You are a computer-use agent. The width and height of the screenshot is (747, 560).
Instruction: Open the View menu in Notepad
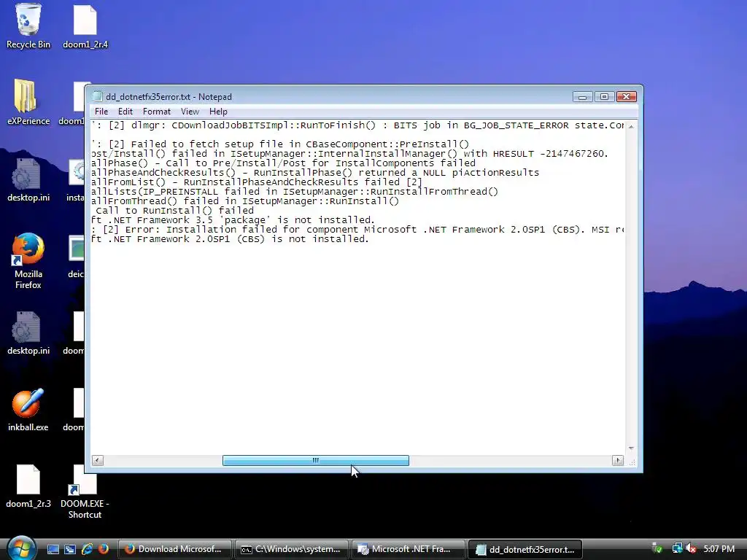[x=190, y=112]
